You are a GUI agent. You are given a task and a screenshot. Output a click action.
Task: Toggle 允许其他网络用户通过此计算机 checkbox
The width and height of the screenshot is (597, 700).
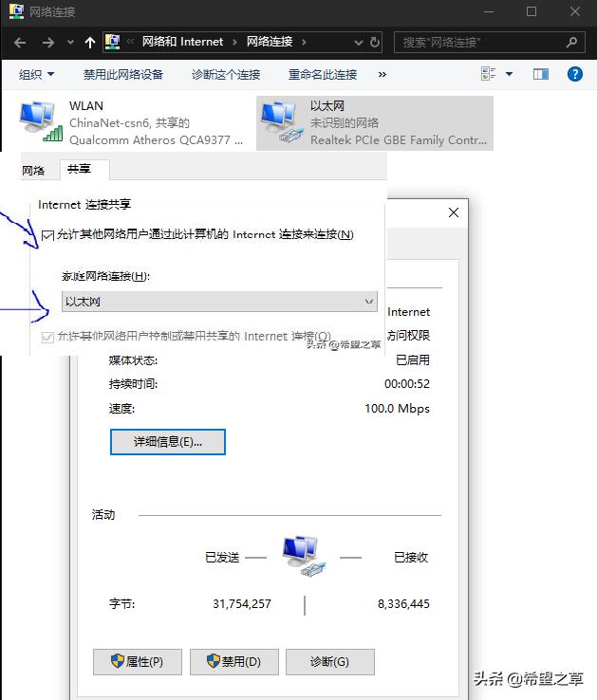pos(47,236)
